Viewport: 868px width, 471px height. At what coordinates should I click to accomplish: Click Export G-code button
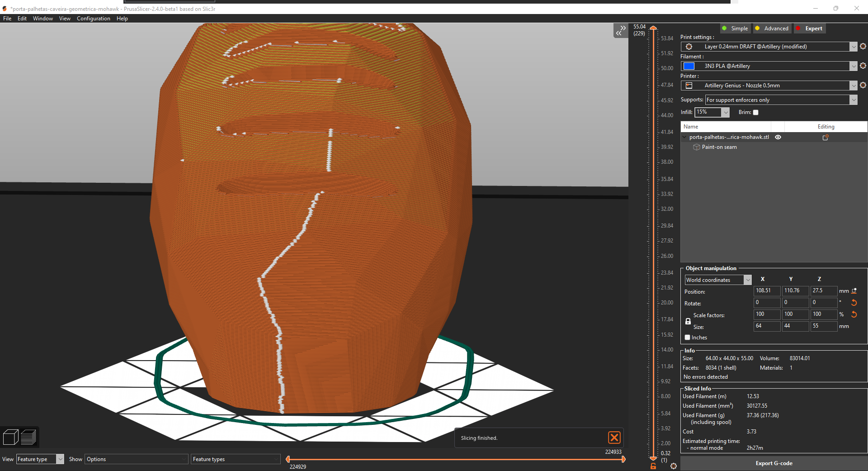(x=774, y=463)
